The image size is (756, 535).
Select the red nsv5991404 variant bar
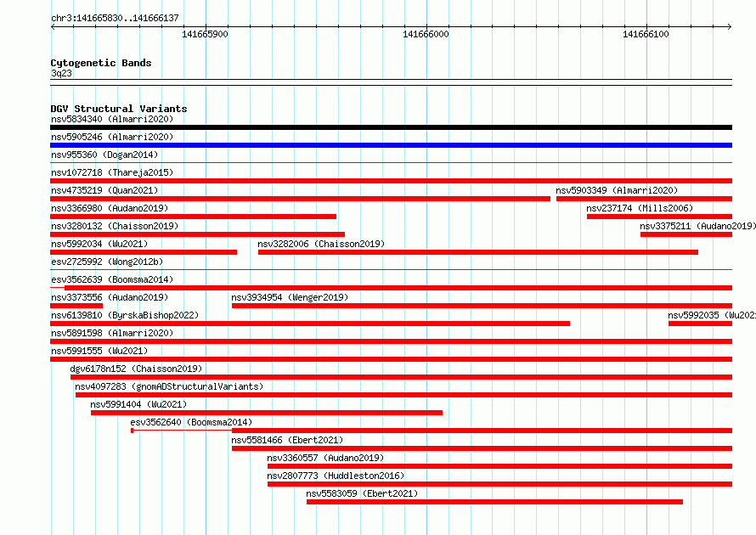pos(267,413)
